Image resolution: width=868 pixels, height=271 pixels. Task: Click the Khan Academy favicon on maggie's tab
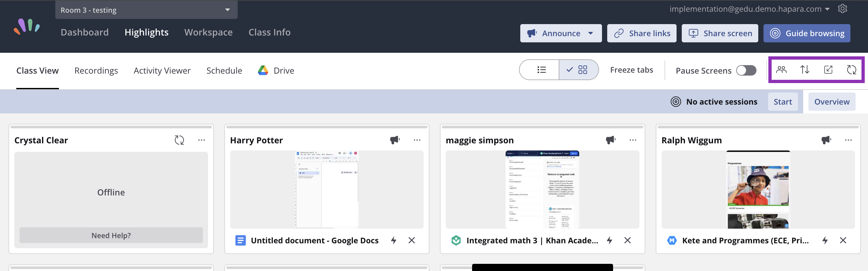click(x=456, y=240)
